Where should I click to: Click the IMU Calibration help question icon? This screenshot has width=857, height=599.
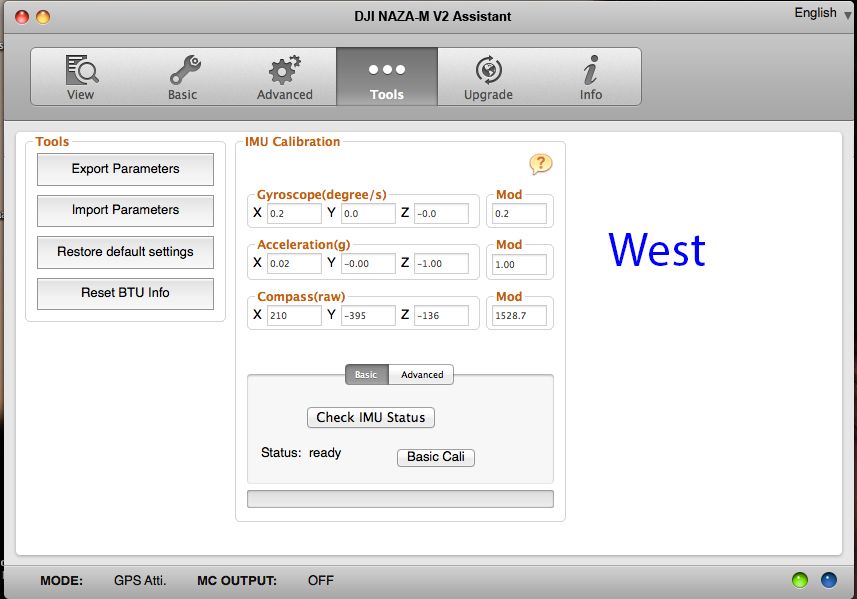pyautogui.click(x=541, y=163)
